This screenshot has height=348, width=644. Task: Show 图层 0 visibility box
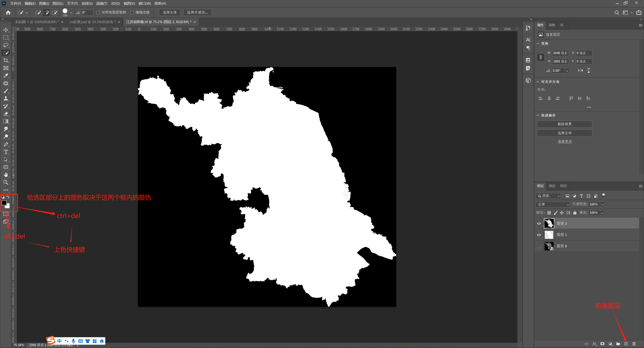point(539,246)
